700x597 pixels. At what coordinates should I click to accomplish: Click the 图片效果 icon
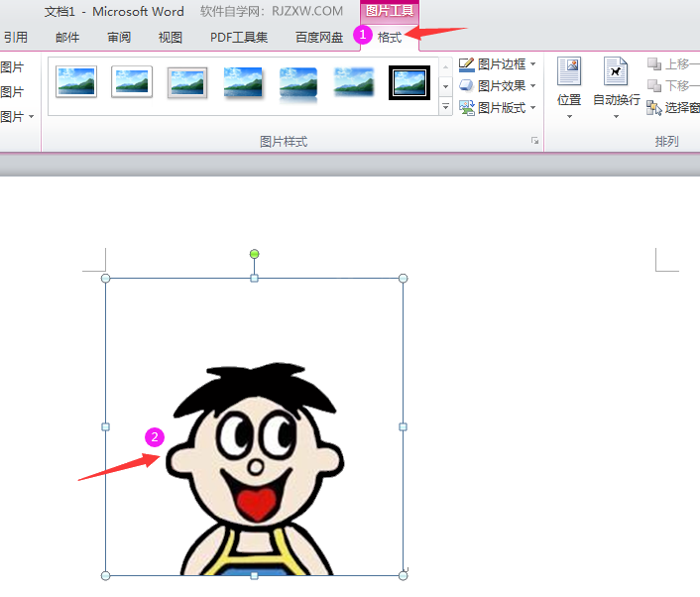[466, 85]
